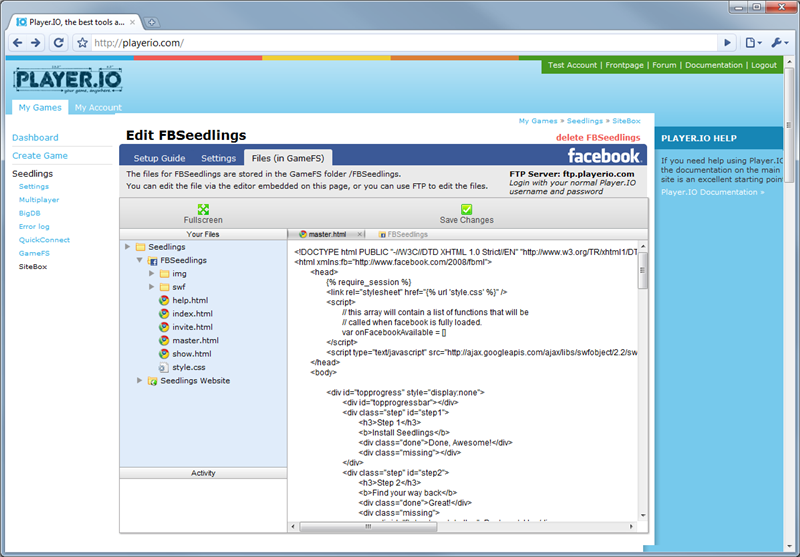
Task: Close the master.html editor tab
Action: point(360,234)
